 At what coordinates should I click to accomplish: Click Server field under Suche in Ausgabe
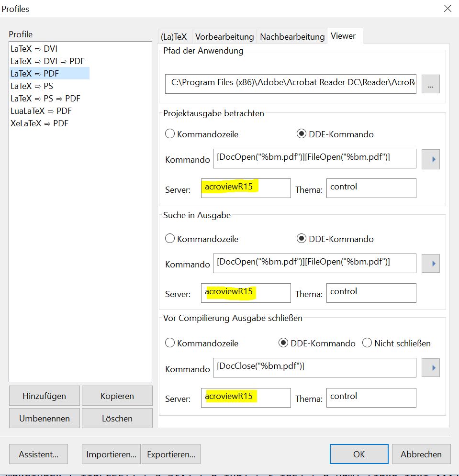246,293
